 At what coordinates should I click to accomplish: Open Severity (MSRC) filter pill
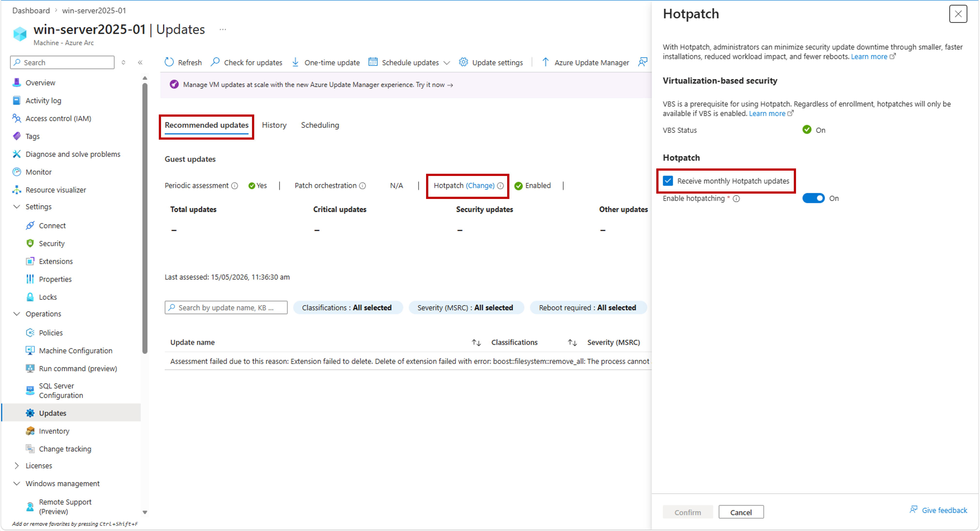466,308
